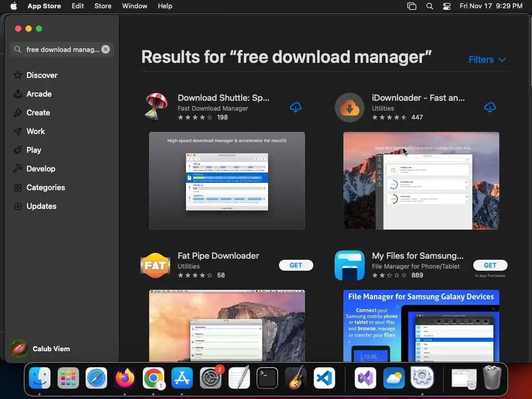
Task: Open the weather cloud app in Dock
Action: click(x=394, y=378)
